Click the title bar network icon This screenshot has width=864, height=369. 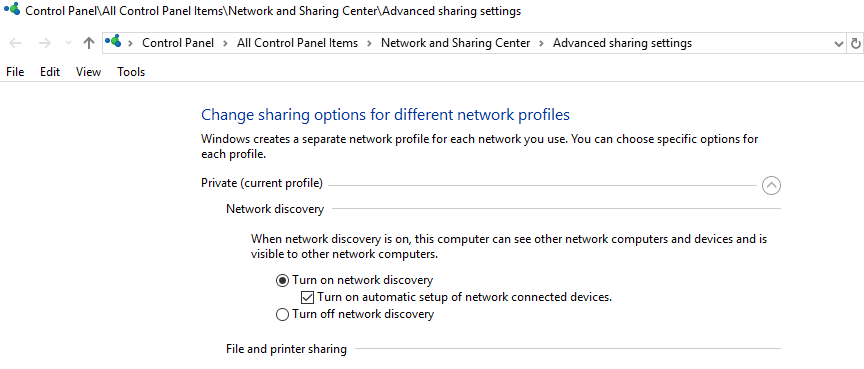tap(12, 9)
